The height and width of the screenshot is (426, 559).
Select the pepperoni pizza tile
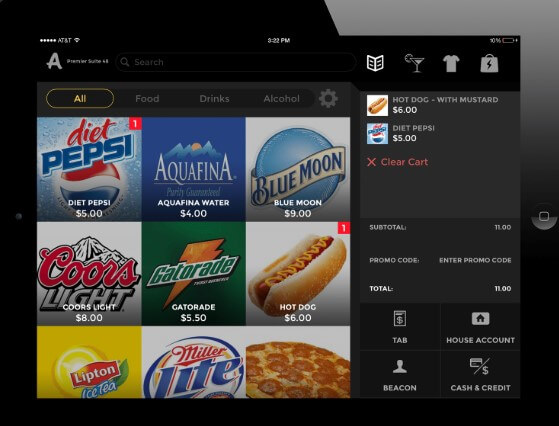coord(298,362)
